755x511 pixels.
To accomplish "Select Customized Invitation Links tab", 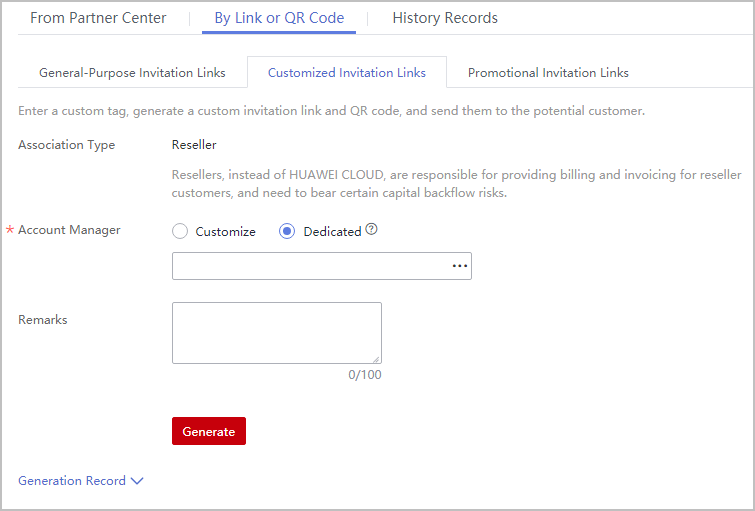I will [347, 73].
